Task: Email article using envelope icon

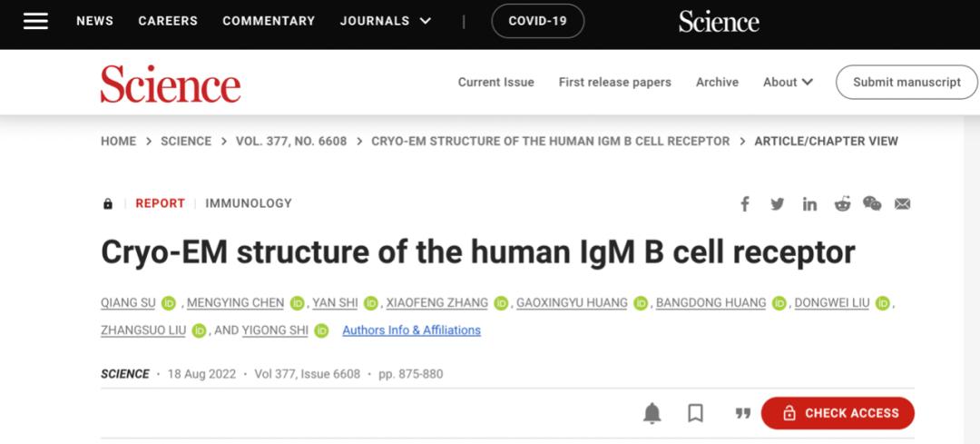Action: (902, 204)
